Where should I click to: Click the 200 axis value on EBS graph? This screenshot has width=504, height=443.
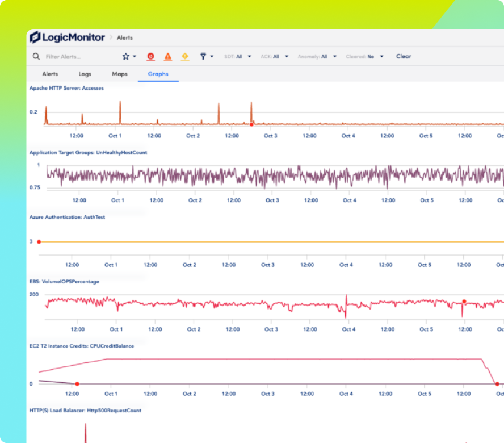click(33, 294)
